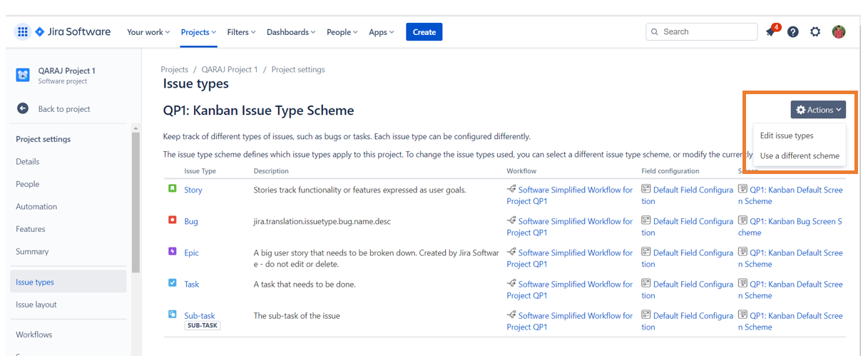Screen dimensions: 868x358
Task: Click the SUB-TASK lozenge badge
Action: (203, 325)
